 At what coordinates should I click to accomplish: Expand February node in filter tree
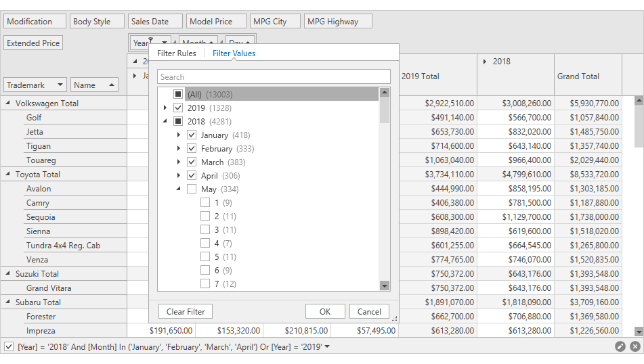pos(179,148)
